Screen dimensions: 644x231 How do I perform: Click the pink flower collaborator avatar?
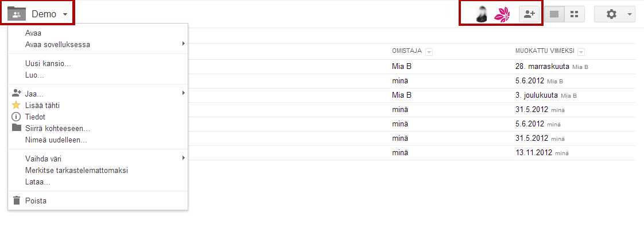(502, 14)
